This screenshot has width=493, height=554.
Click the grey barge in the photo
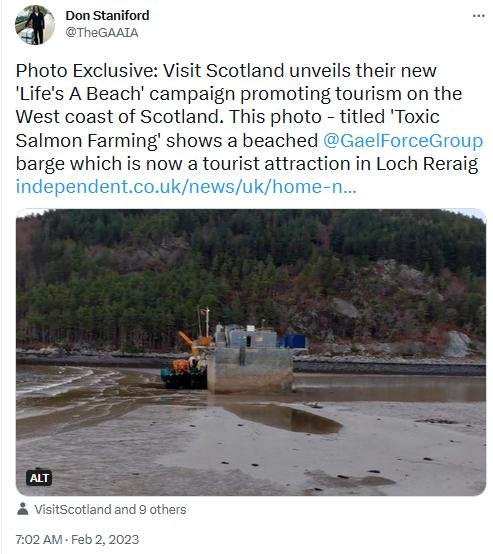coord(251,361)
